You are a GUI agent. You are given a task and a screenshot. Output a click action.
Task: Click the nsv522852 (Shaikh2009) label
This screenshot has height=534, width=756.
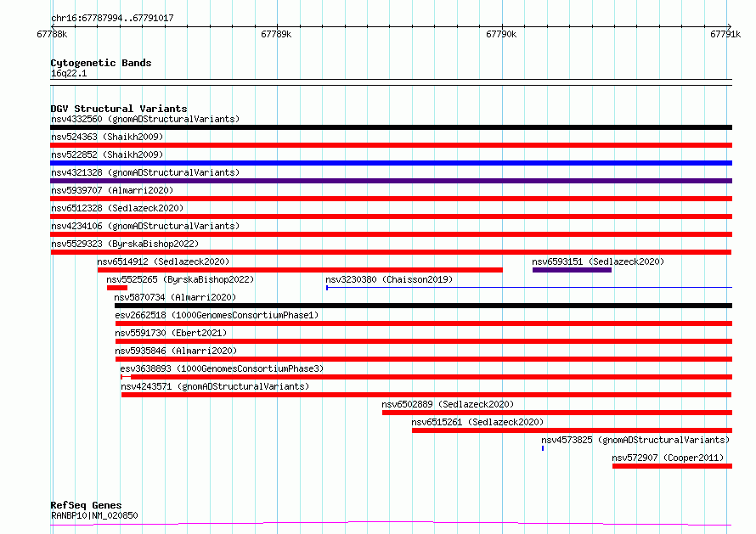coord(107,155)
